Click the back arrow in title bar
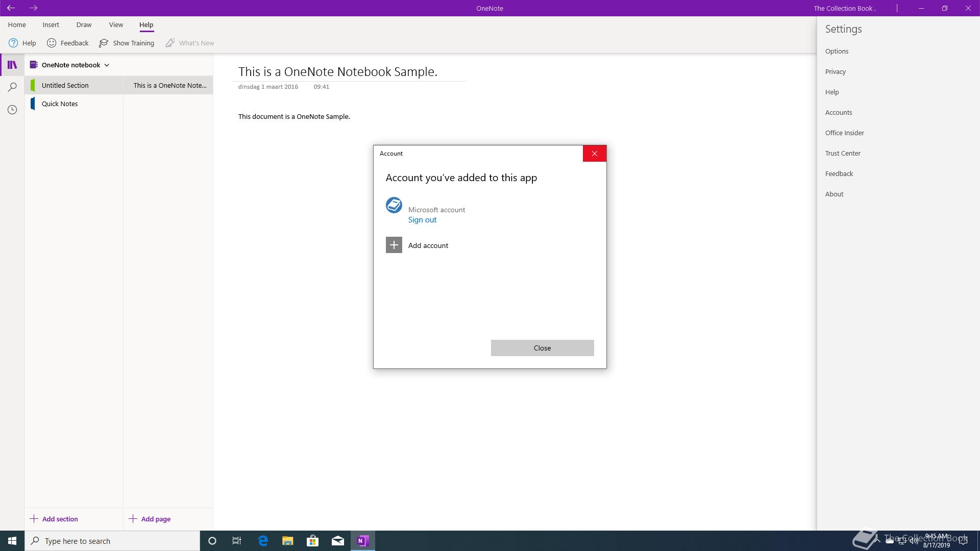980x551 pixels. [x=11, y=8]
